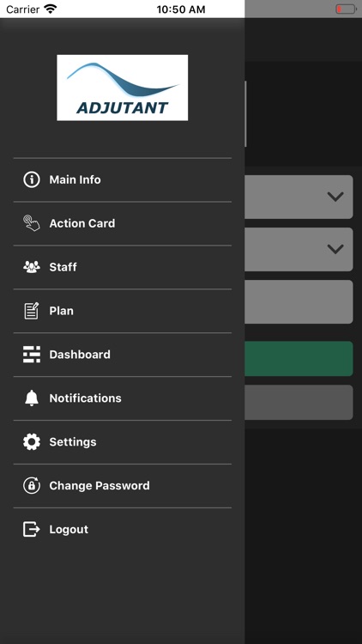Tap the 10:50 AM clock in status bar

[181, 9]
